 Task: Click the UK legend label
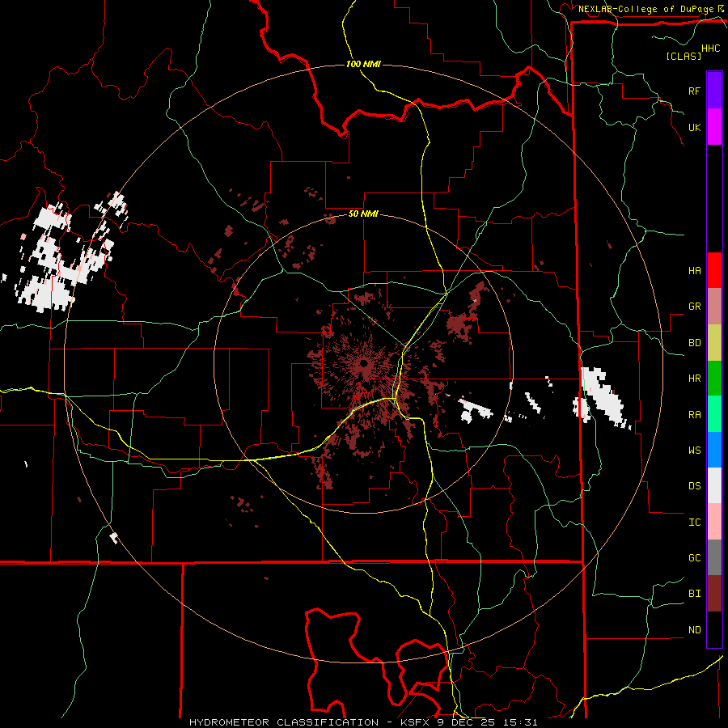694,127
